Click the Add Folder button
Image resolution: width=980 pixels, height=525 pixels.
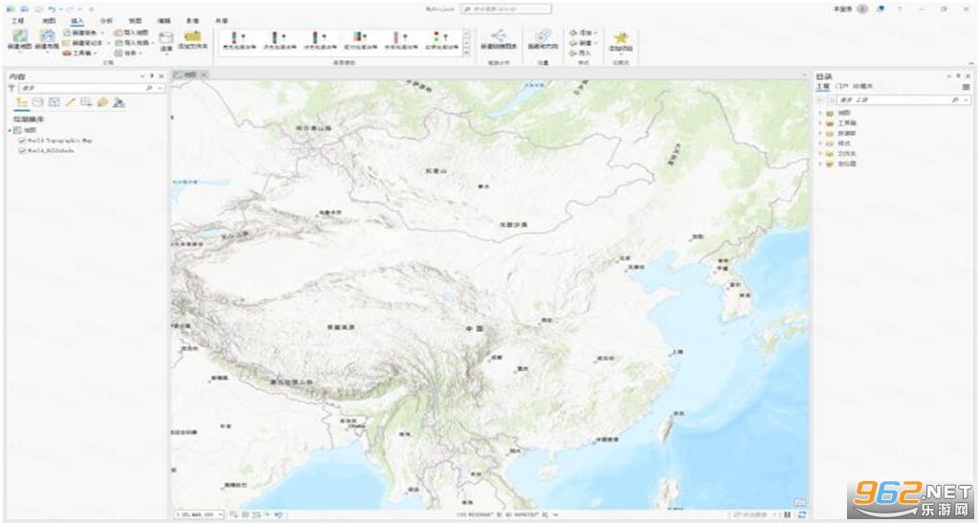(192, 40)
